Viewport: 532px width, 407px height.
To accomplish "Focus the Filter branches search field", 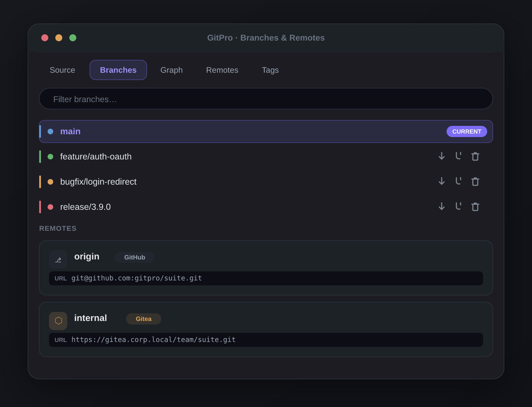I will pyautogui.click(x=266, y=99).
